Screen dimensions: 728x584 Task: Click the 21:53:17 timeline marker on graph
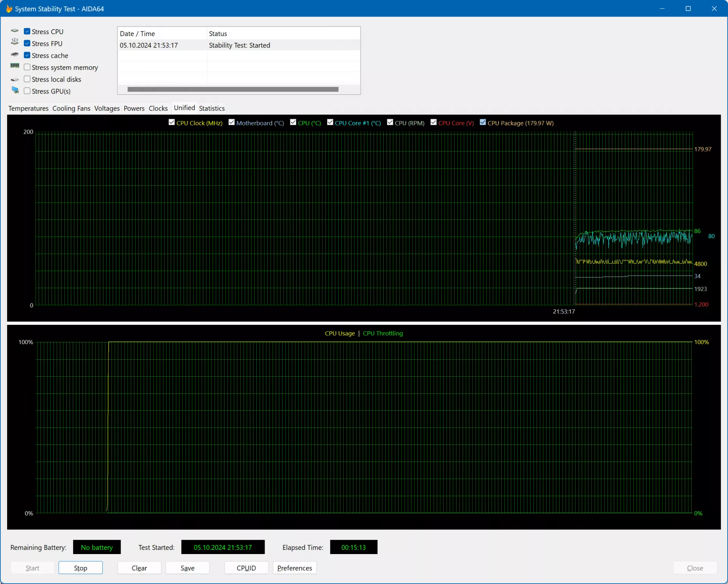tap(563, 311)
